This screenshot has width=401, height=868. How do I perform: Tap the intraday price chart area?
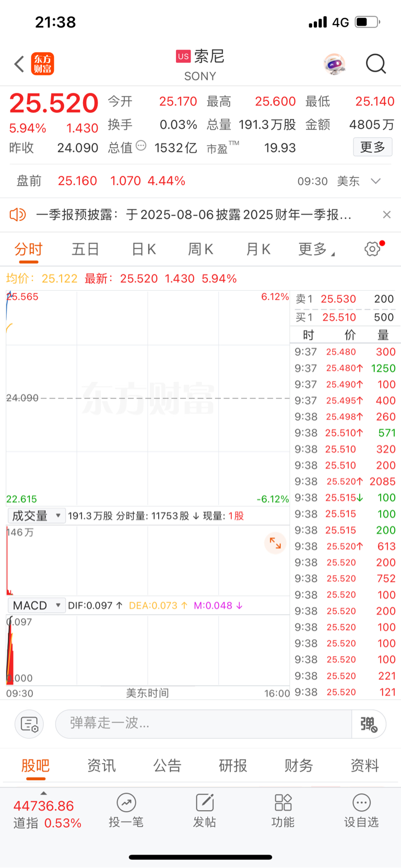[x=148, y=398]
